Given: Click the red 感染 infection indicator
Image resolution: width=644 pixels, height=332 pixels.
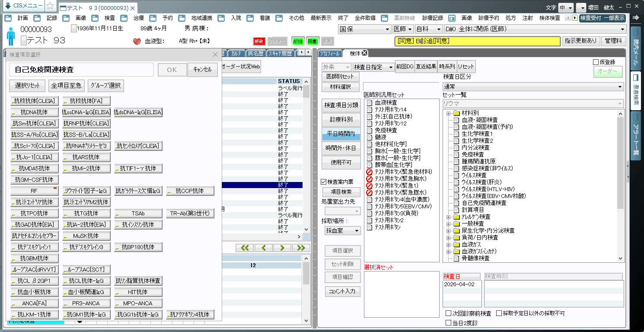Looking at the screenshot, I should click(x=259, y=41).
